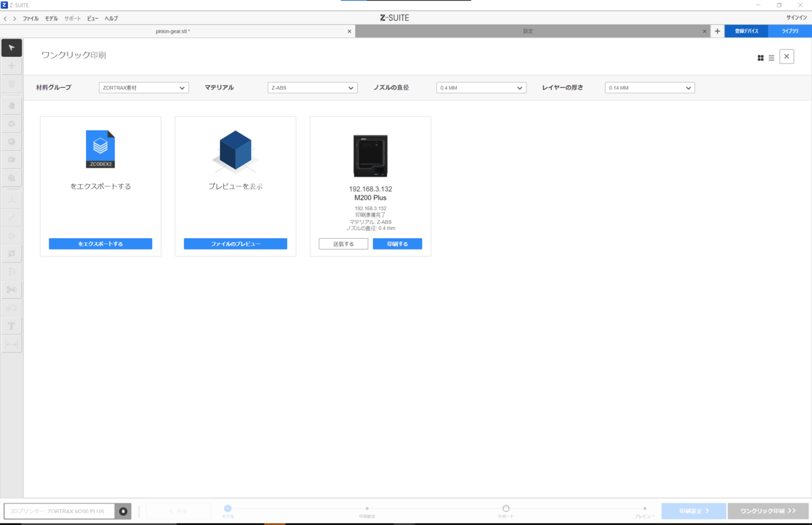812x525 pixels.
Task: Click the 印刷設定 step dot
Action: click(367, 508)
